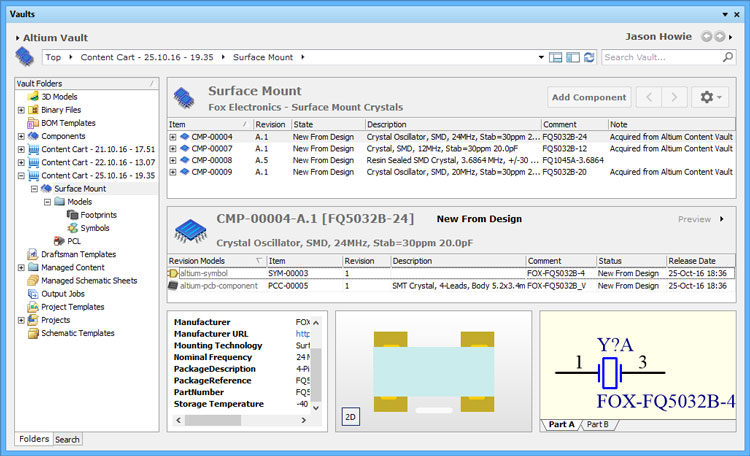Collapse Content Cart - 25.10.16 - 19.35

[21, 175]
